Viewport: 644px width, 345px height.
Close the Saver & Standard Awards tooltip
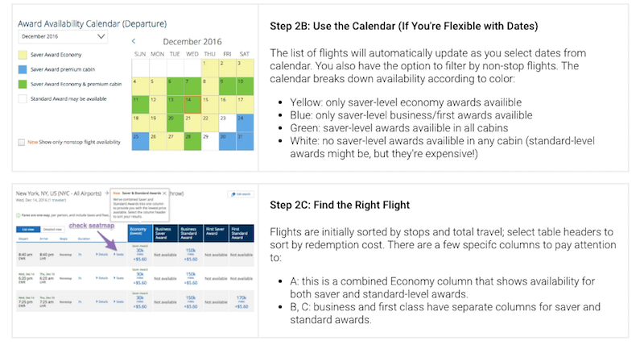[x=164, y=193]
